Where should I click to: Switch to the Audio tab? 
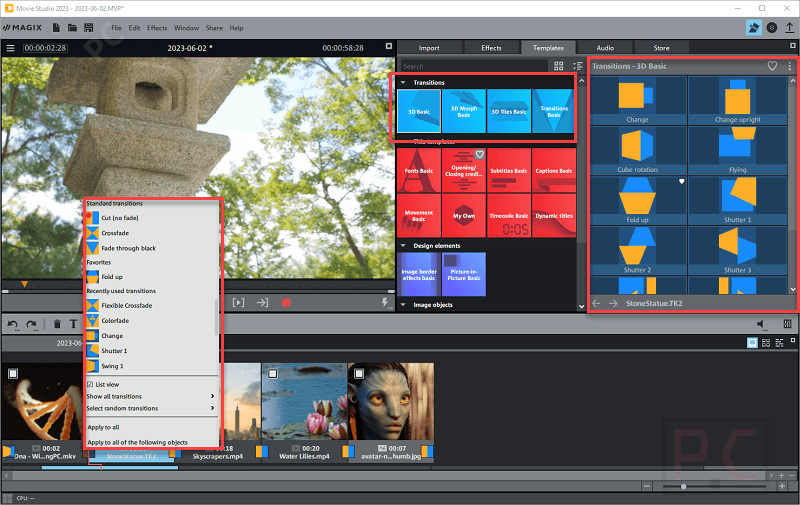pos(605,48)
